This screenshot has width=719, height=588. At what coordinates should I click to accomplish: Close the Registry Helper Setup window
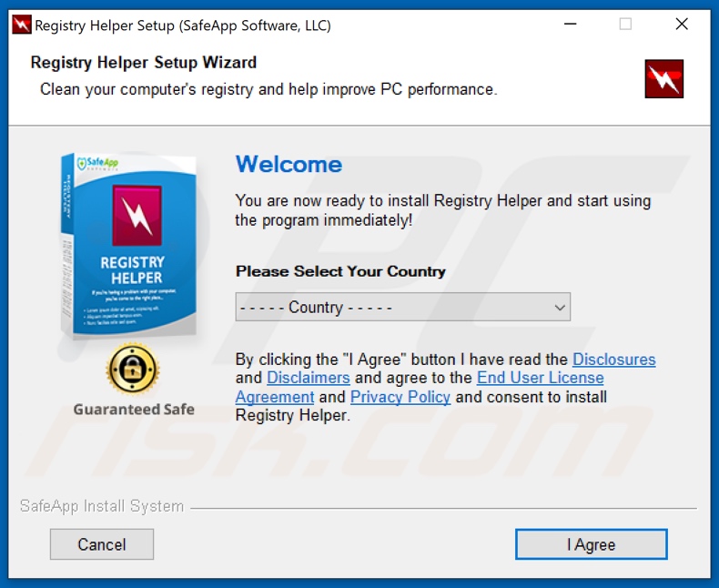[682, 24]
